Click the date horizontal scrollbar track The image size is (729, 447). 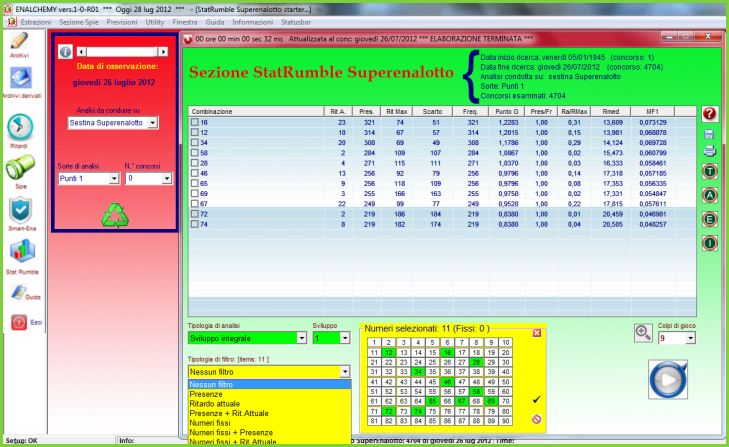[x=122, y=52]
